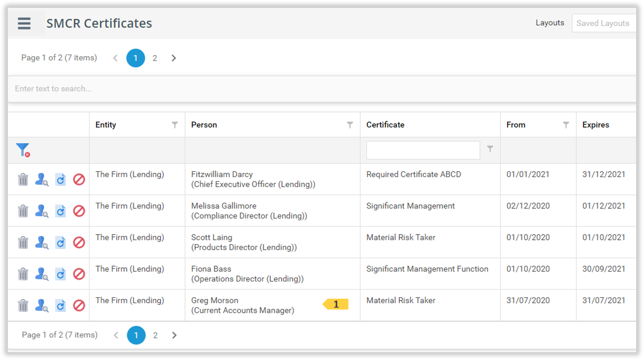This screenshot has height=360, width=644.
Task: Sort by the Certificate column header
Action: click(385, 125)
